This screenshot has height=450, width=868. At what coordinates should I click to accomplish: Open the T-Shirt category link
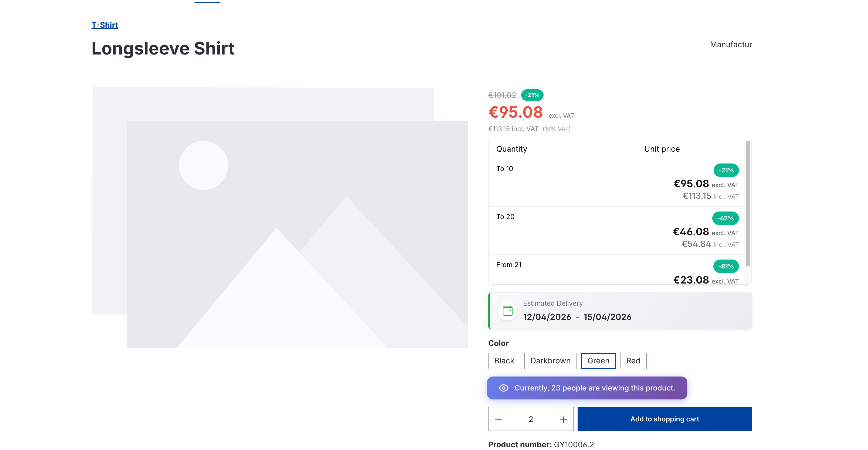pos(104,25)
